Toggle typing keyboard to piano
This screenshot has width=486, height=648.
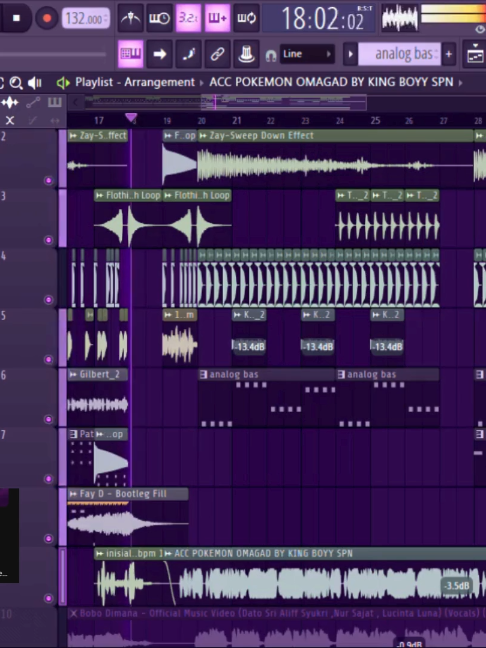point(131,54)
